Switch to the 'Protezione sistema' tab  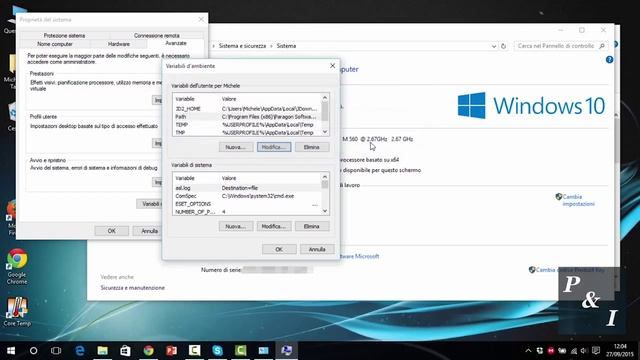64,36
